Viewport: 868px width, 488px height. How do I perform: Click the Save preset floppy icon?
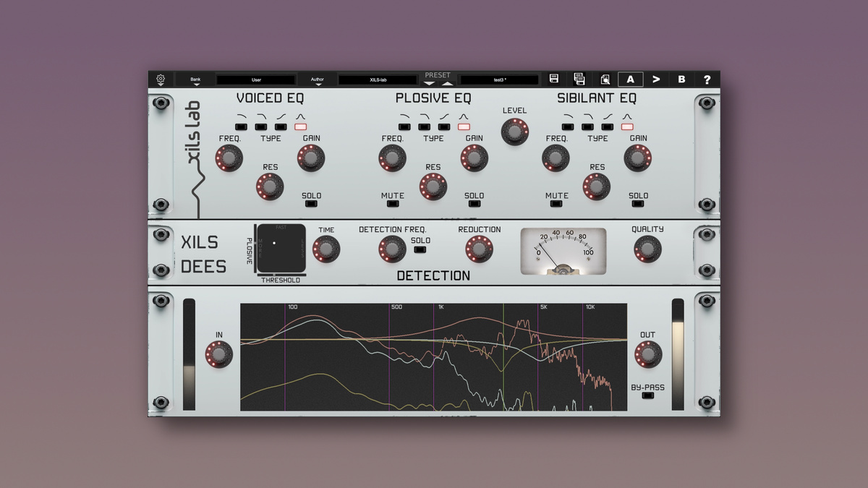coord(554,79)
